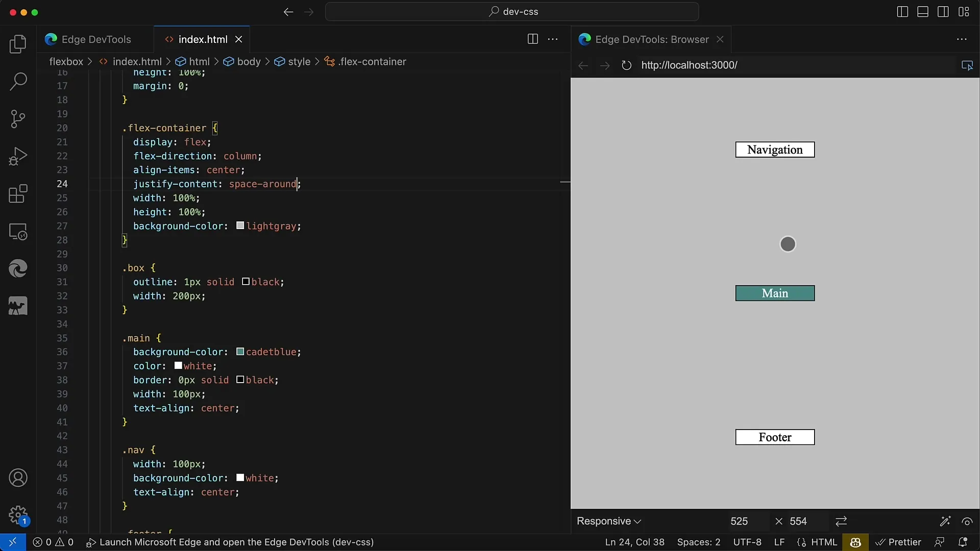Click the index.html tab
Screen dimensions: 980x551
pyautogui.click(x=202, y=39)
